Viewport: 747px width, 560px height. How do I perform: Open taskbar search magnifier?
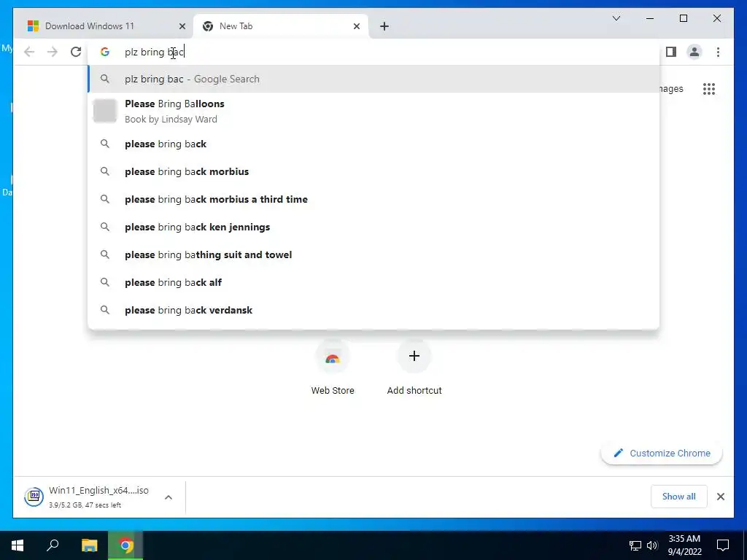point(53,545)
